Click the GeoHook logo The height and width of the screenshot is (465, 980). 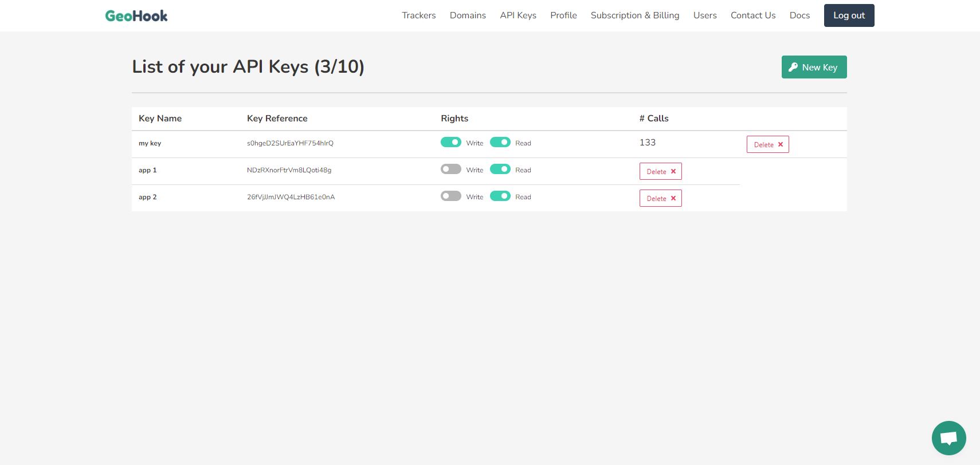click(x=136, y=15)
